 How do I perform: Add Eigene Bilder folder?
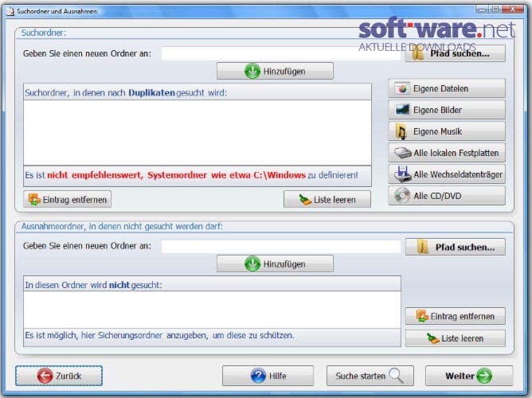point(447,110)
